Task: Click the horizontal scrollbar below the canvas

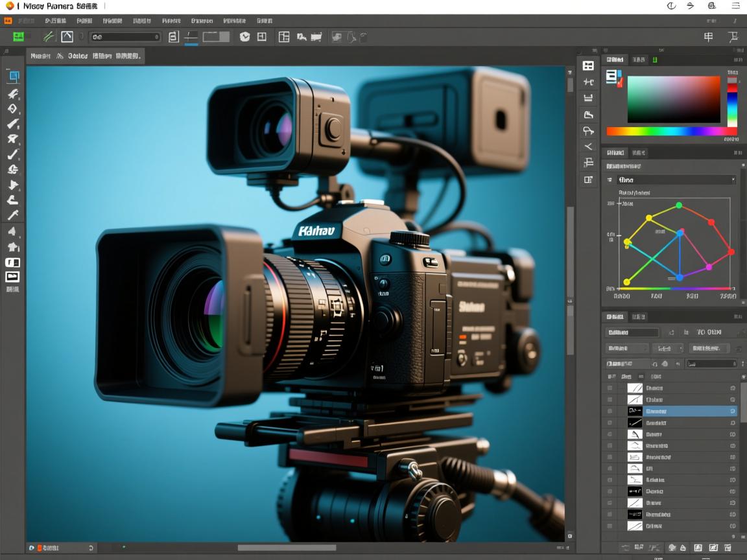Action: (x=287, y=548)
